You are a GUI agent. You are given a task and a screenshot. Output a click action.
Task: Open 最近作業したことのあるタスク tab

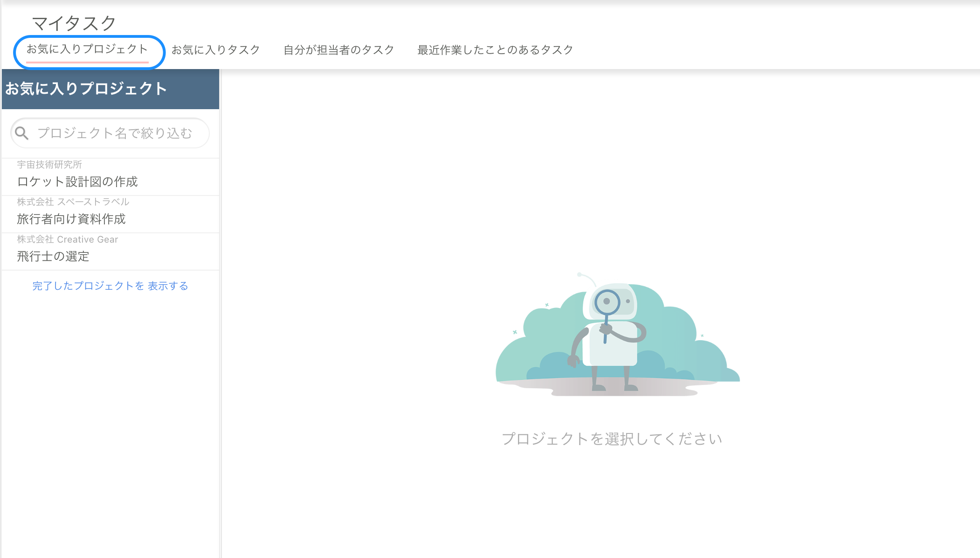tap(495, 50)
